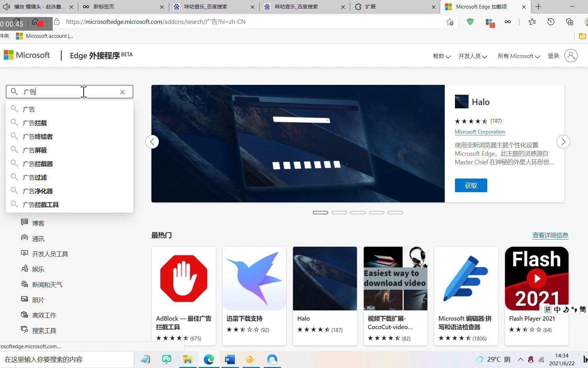This screenshot has height=368, width=588.
Task: Open Word from the taskbar
Action: (230, 359)
